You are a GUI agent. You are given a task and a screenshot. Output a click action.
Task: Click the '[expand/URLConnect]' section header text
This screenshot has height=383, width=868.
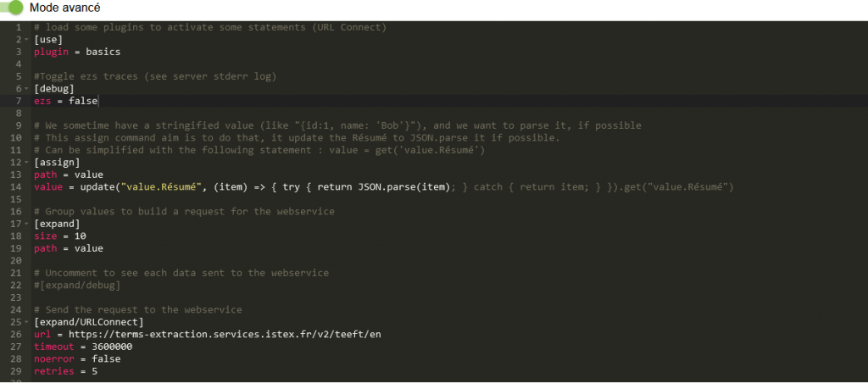click(x=88, y=322)
